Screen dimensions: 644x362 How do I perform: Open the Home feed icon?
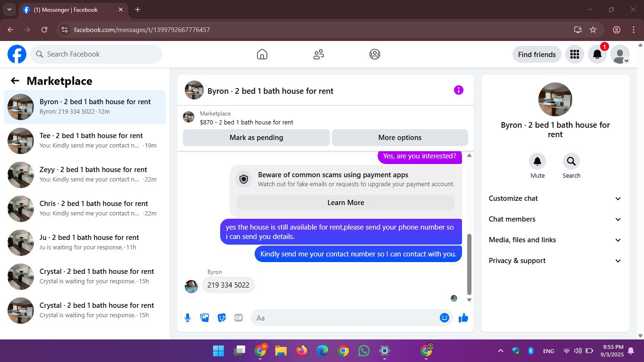coord(262,54)
